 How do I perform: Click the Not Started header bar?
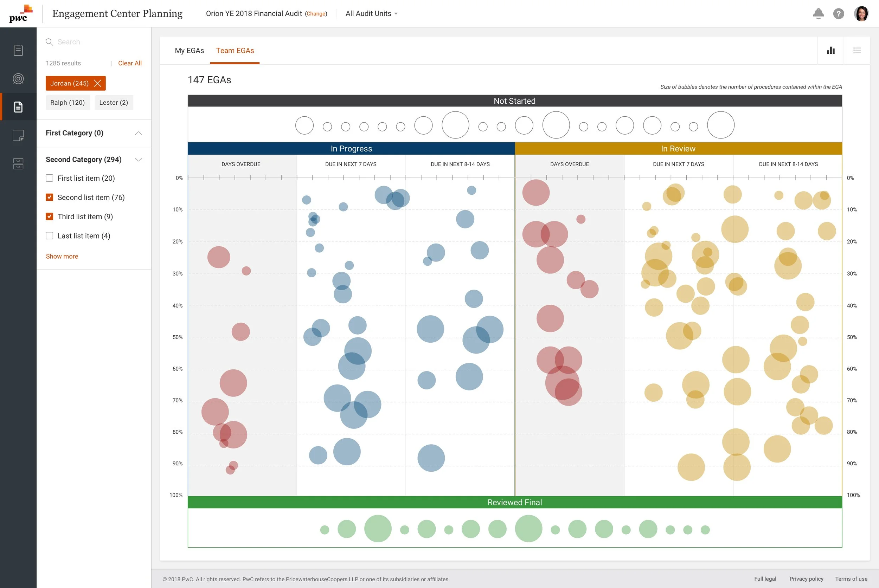coord(515,101)
